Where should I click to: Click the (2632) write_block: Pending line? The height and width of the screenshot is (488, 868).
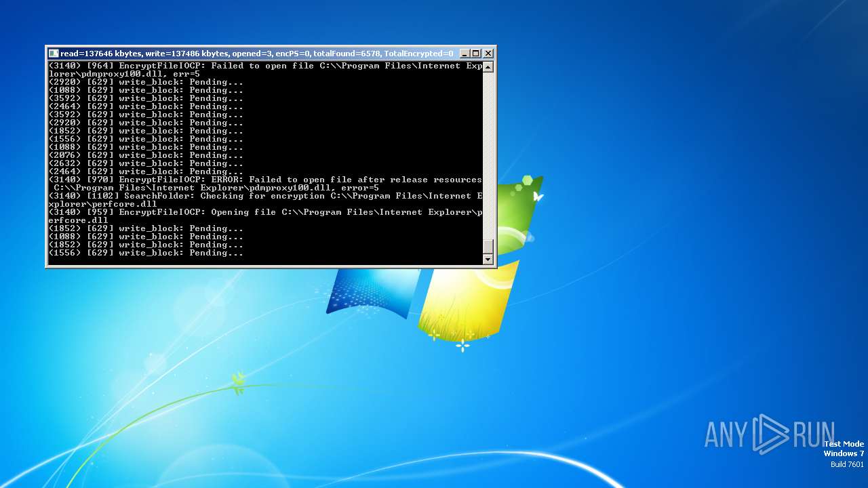tap(146, 163)
